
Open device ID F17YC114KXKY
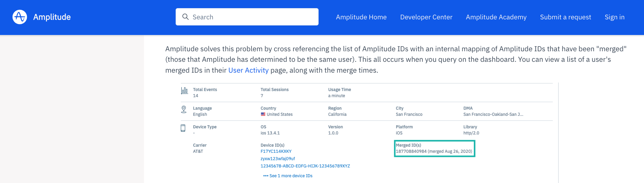click(x=276, y=151)
